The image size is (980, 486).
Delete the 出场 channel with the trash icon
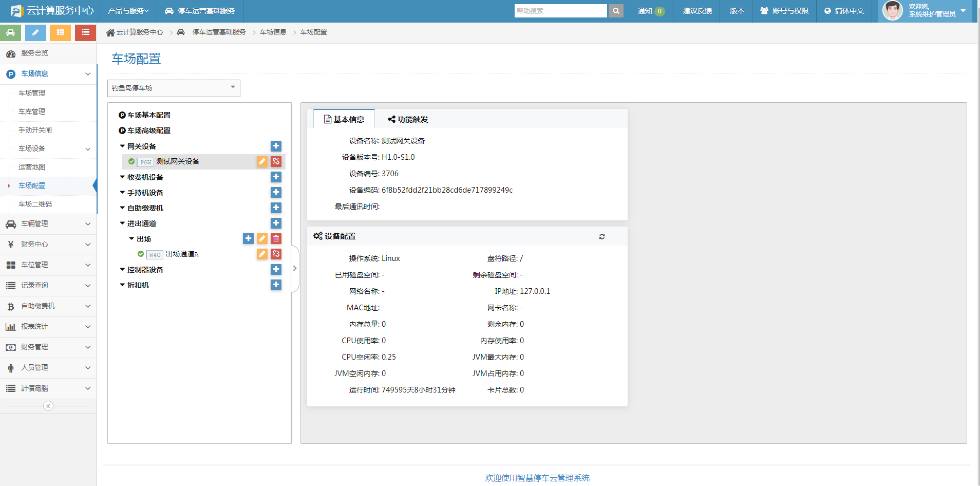(276, 238)
